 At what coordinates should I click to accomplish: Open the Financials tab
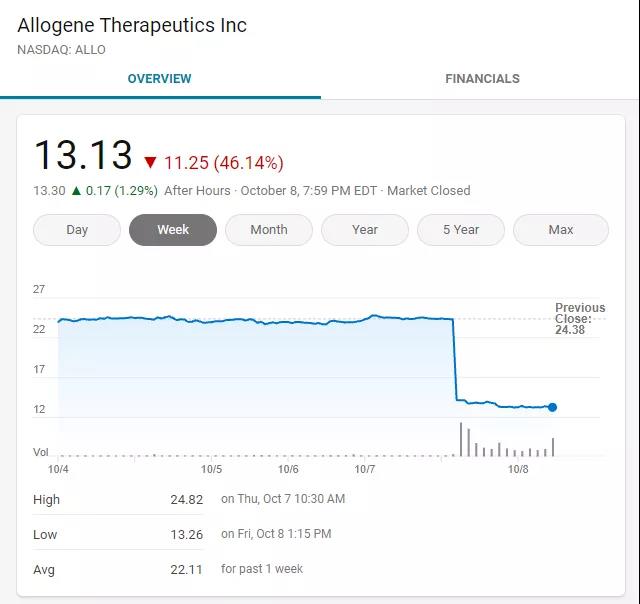click(482, 79)
